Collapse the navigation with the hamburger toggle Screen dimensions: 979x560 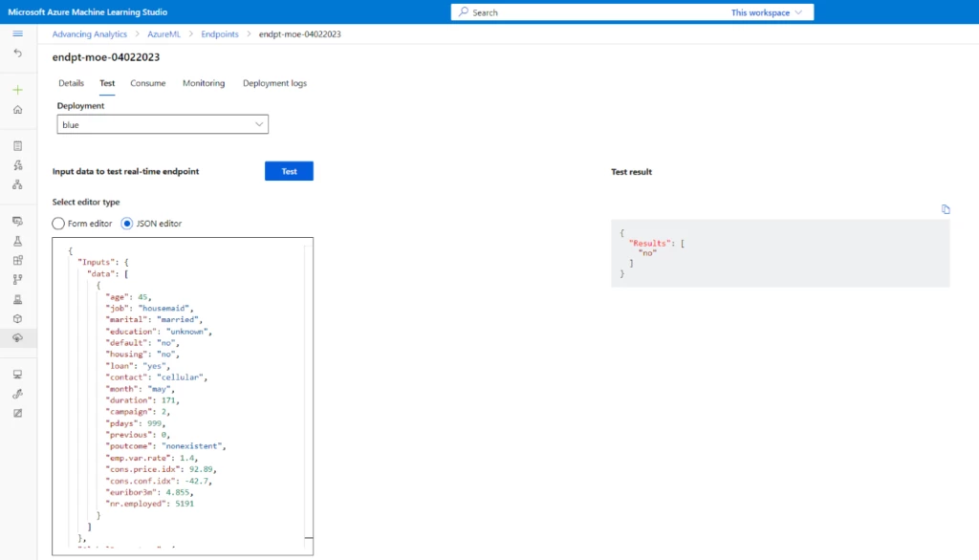(x=18, y=32)
